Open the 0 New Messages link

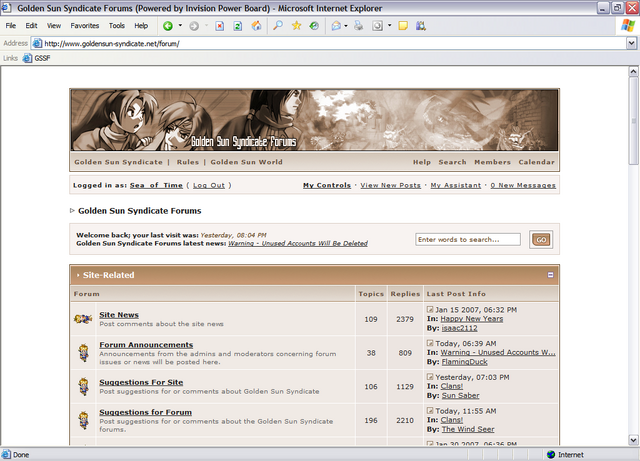(523, 185)
